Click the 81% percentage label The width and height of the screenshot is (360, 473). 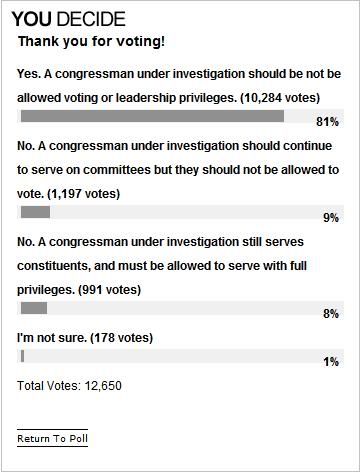[327, 122]
